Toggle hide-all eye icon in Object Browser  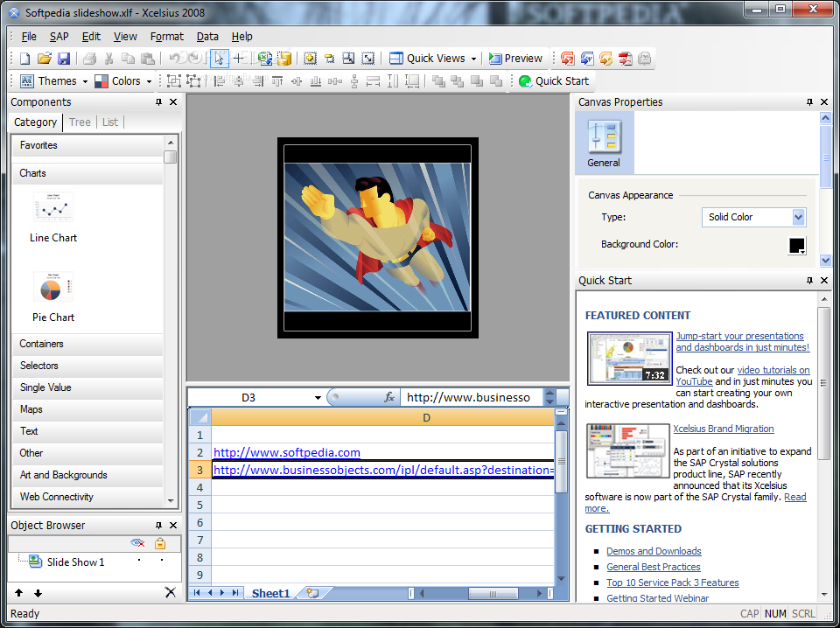coord(137,543)
